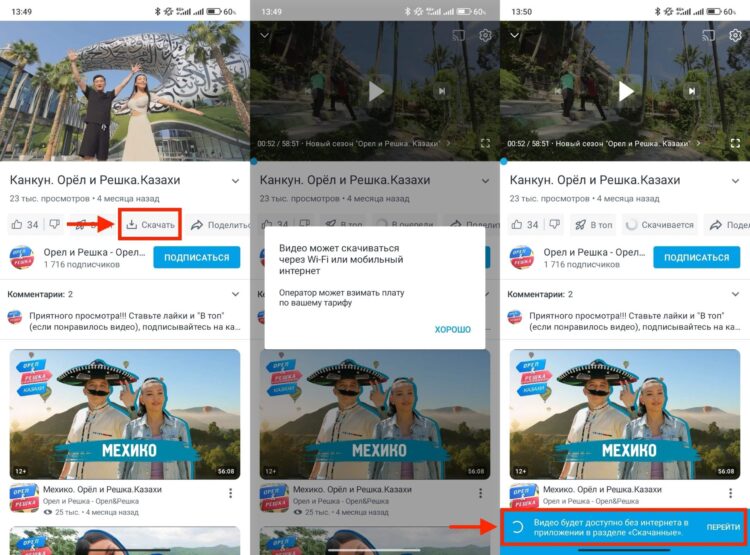
Task: Expand video title description in 13:50 screenshot
Action: coord(735,181)
